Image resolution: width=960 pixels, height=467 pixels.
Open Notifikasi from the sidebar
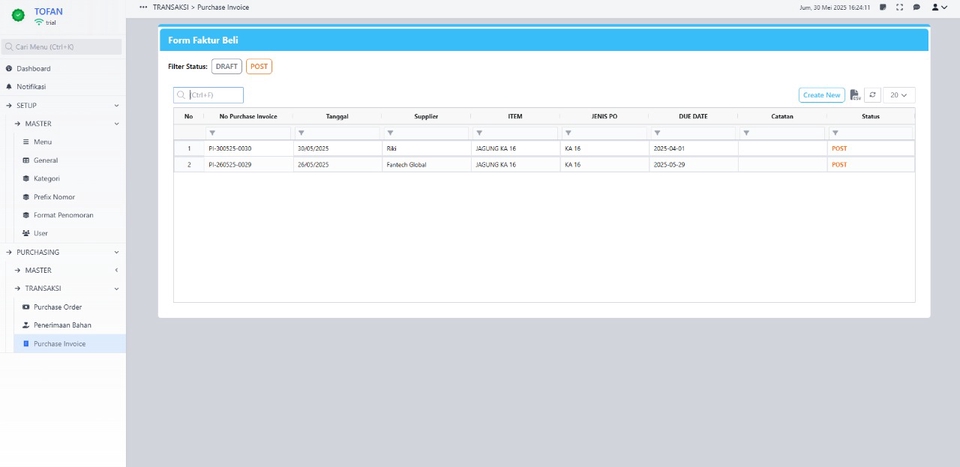click(x=31, y=87)
